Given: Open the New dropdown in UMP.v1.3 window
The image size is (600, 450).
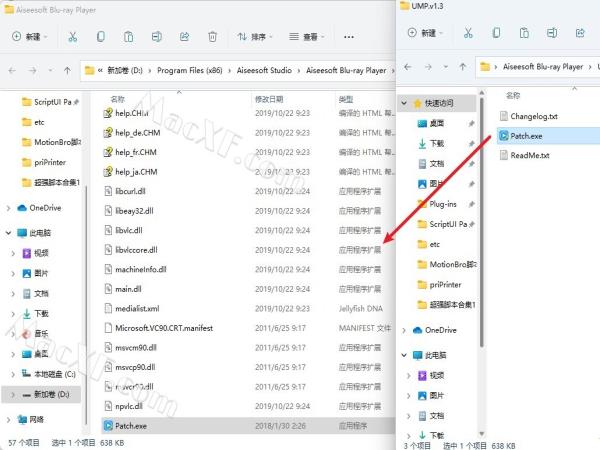Looking at the screenshot, I should point(425,33).
